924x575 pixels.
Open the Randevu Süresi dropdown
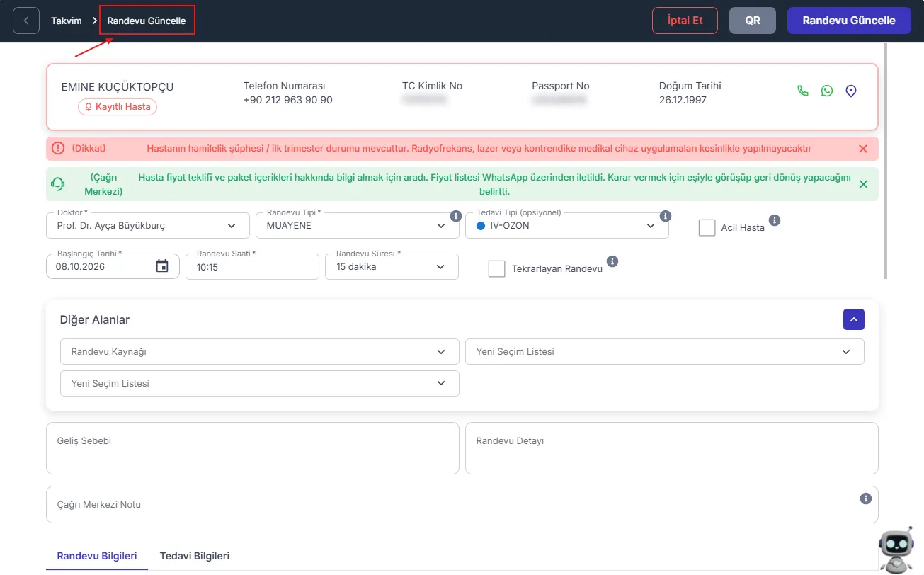pos(392,266)
